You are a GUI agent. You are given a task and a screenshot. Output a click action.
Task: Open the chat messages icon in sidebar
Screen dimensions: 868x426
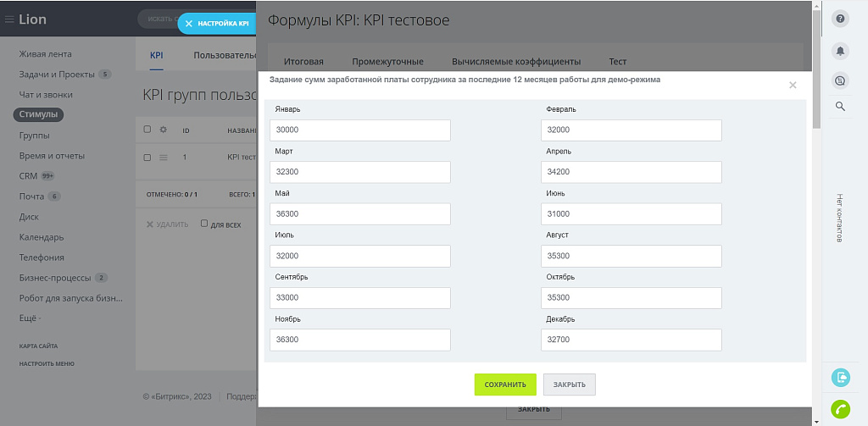pos(840,80)
